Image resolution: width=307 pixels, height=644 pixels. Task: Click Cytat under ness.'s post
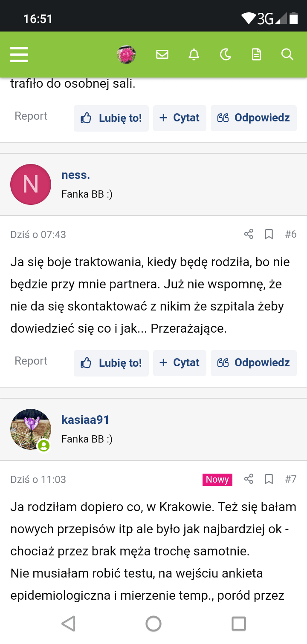tap(180, 363)
